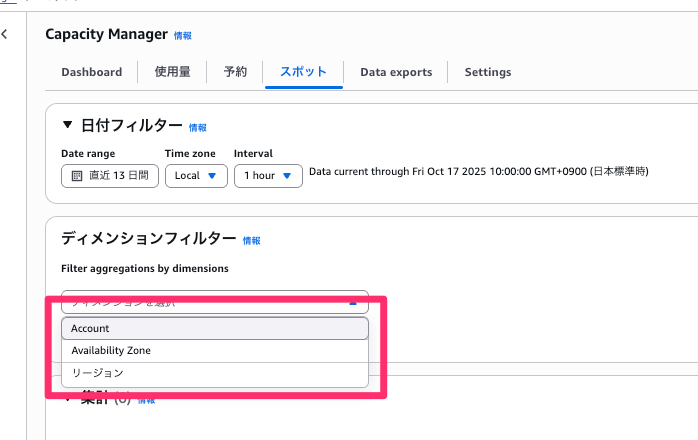The width and height of the screenshot is (698, 440).
Task: Click the calendar icon in Date range
Action: point(75,175)
